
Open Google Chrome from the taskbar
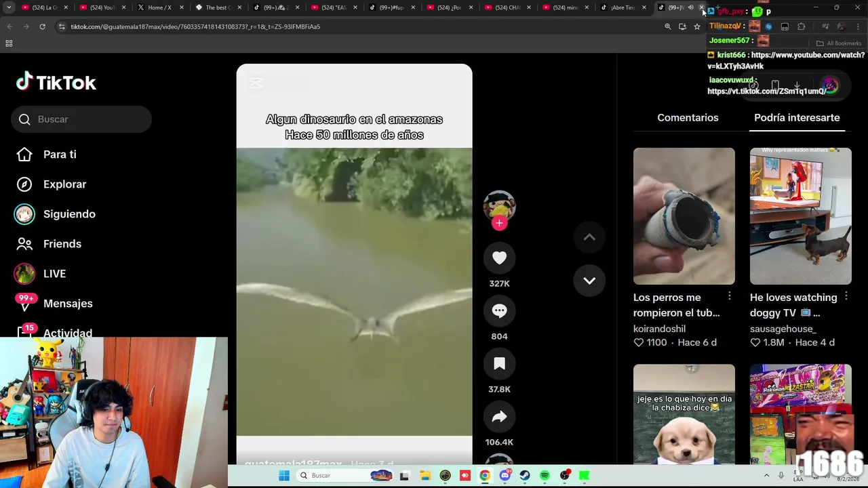(485, 476)
